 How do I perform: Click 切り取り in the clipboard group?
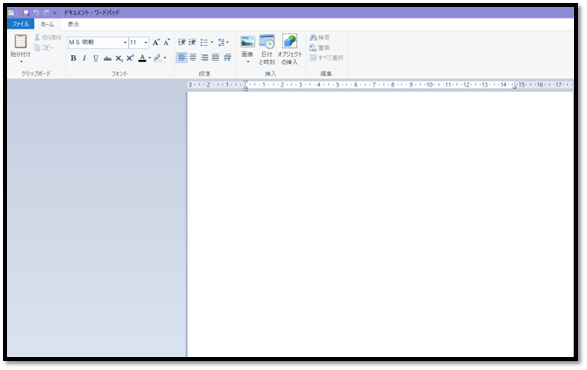point(48,37)
